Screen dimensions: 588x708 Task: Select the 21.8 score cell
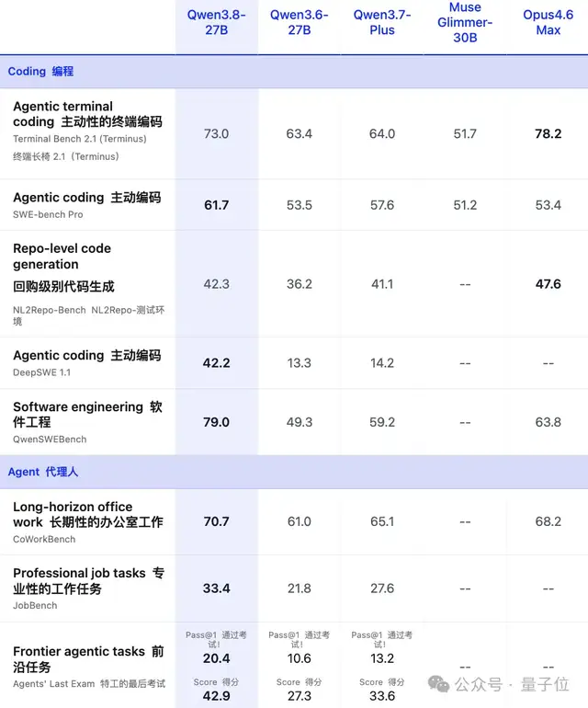300,588
